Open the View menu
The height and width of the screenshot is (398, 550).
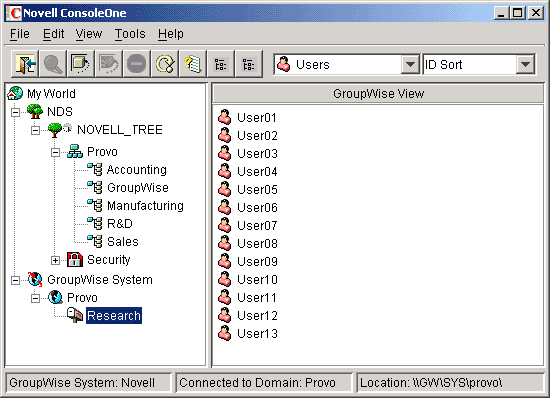pyautogui.click(x=89, y=34)
